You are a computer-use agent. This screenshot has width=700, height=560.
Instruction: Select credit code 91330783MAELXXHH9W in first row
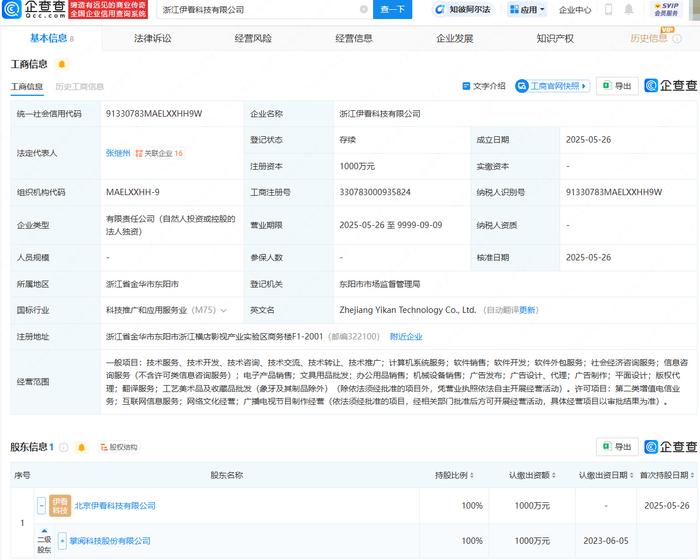pos(154,113)
